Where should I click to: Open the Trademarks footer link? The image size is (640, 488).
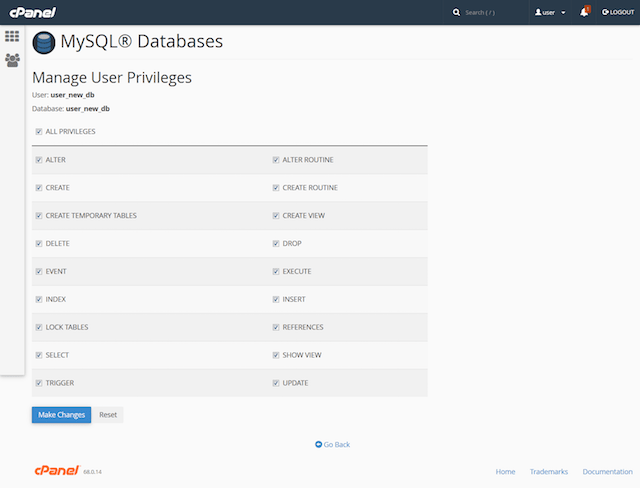pos(549,471)
